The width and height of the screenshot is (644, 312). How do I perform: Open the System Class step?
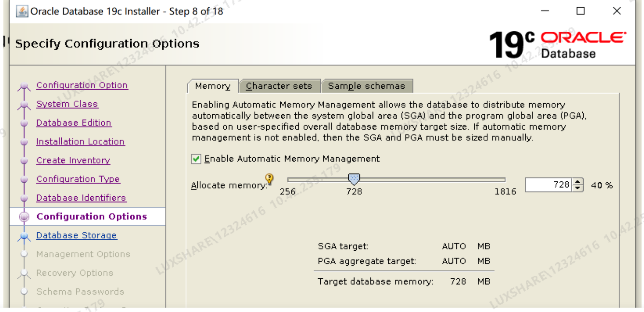click(x=67, y=104)
